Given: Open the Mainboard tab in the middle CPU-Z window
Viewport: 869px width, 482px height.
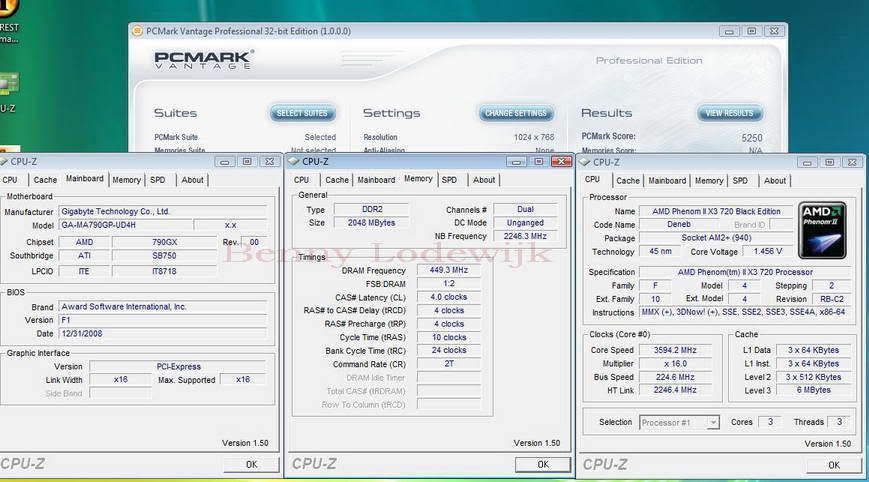Looking at the screenshot, I should point(376,180).
